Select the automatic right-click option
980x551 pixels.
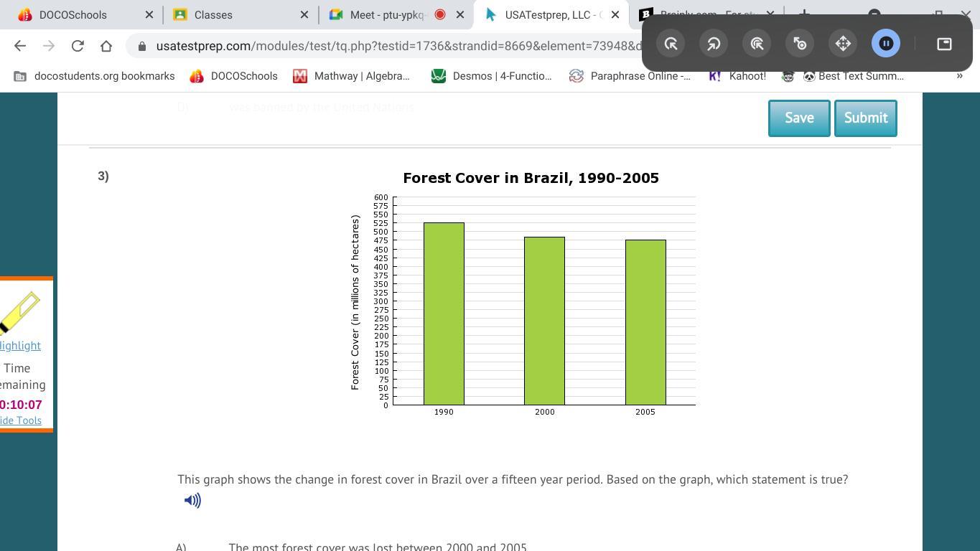click(x=714, y=44)
